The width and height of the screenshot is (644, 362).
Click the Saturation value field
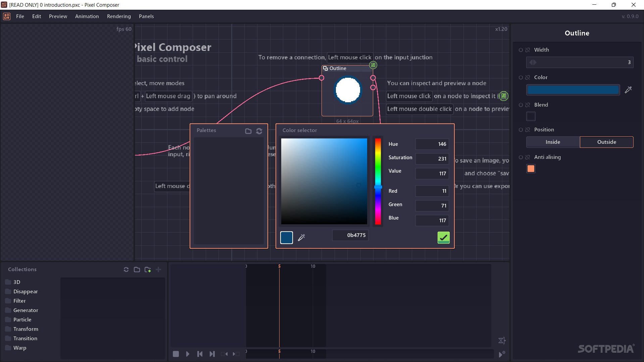click(x=432, y=159)
